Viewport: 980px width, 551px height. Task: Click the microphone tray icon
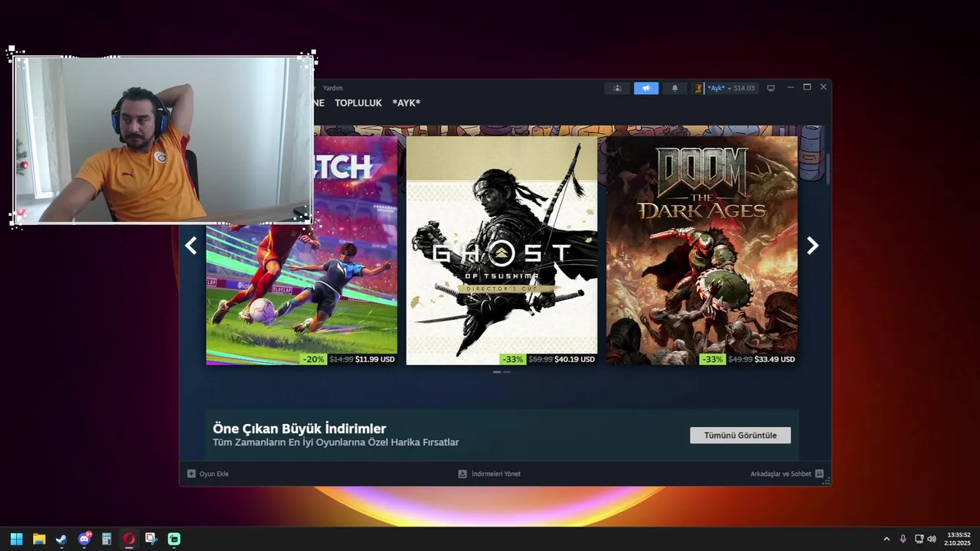coord(903,539)
